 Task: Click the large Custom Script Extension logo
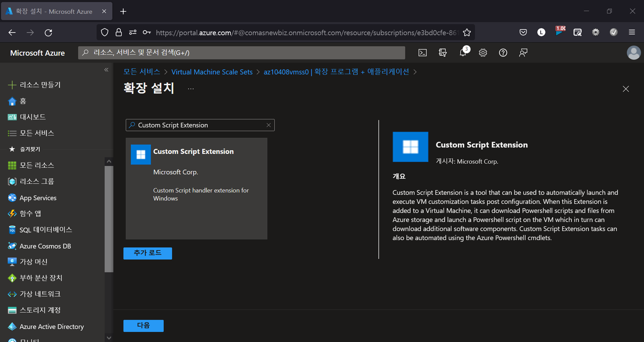coord(411,147)
